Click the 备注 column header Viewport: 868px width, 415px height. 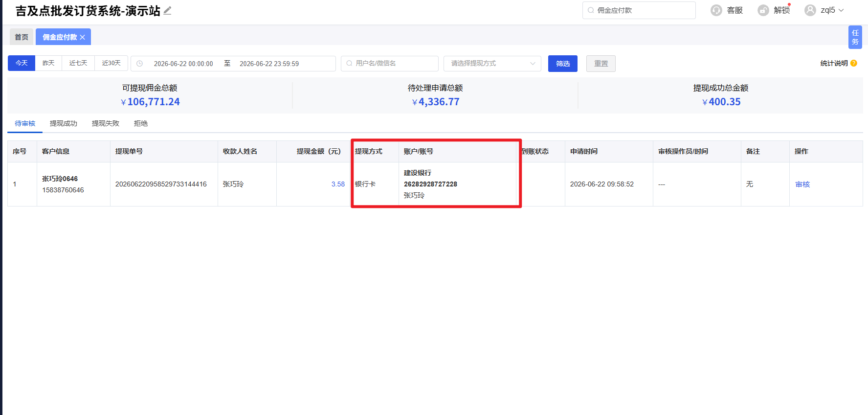753,152
